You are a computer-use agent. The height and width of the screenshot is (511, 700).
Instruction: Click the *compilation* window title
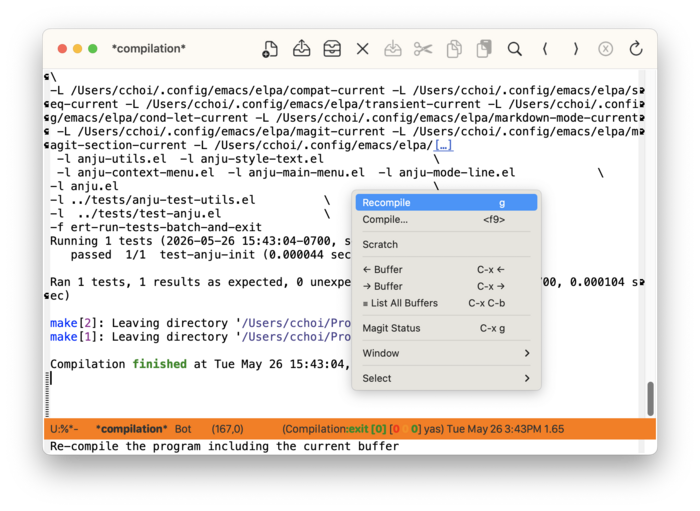coord(149,48)
